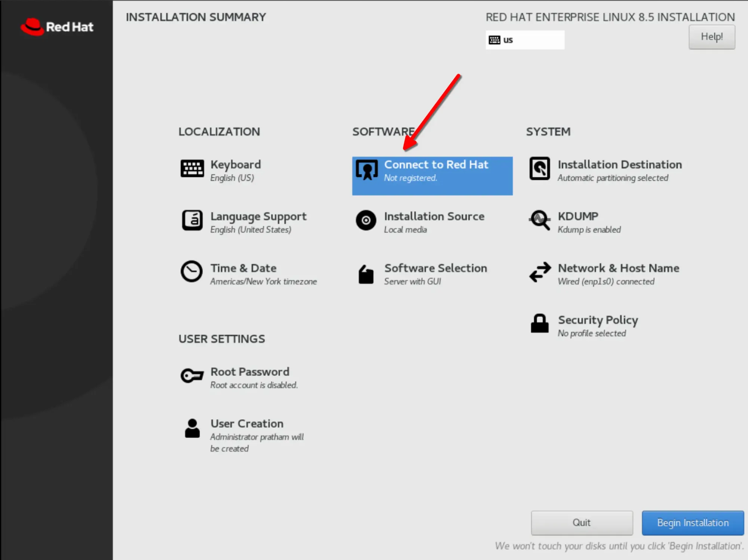This screenshot has width=748, height=560.
Task: Click the US keyboard layout input field
Action: pos(525,39)
